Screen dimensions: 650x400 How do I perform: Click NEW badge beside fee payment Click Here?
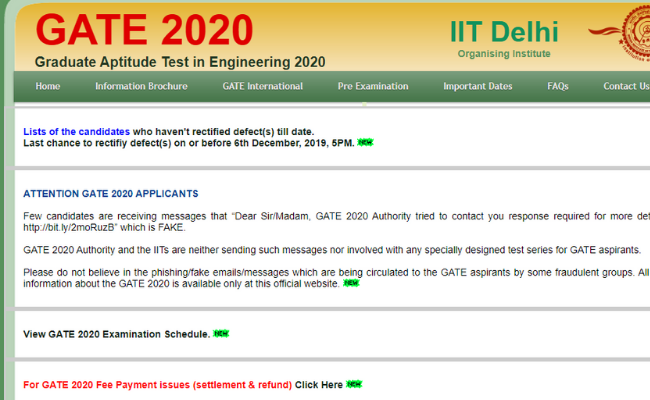354,384
